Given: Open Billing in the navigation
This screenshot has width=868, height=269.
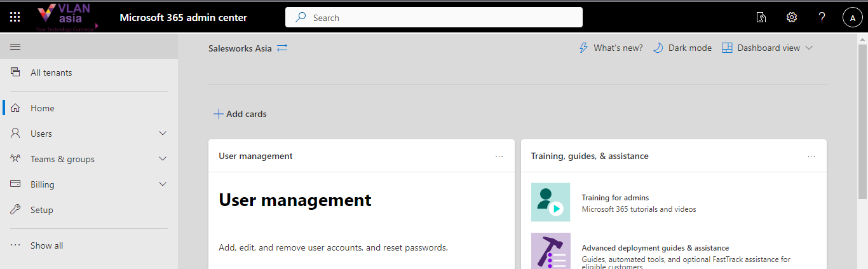Looking at the screenshot, I should (x=89, y=184).
